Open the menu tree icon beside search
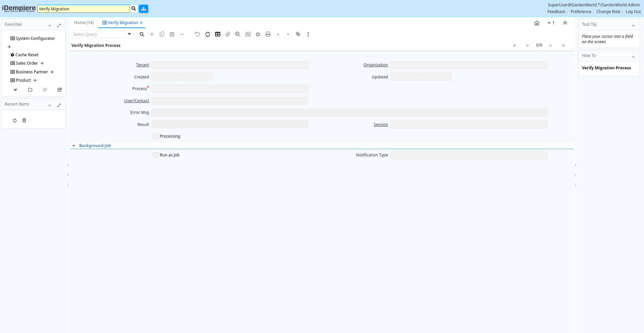 144,9
